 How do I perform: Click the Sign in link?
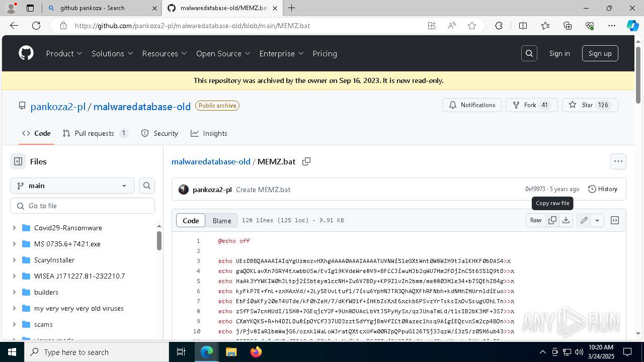[559, 53]
